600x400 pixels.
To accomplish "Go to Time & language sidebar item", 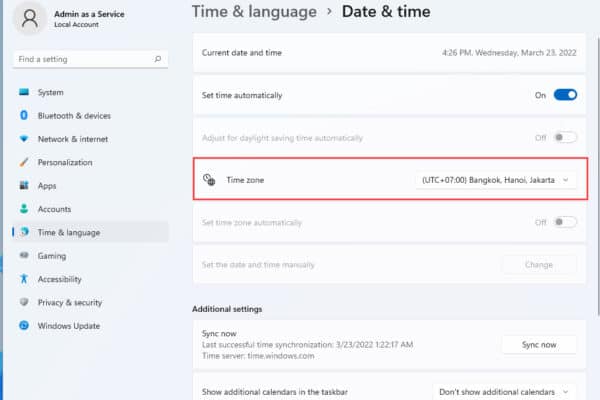I will click(x=68, y=232).
